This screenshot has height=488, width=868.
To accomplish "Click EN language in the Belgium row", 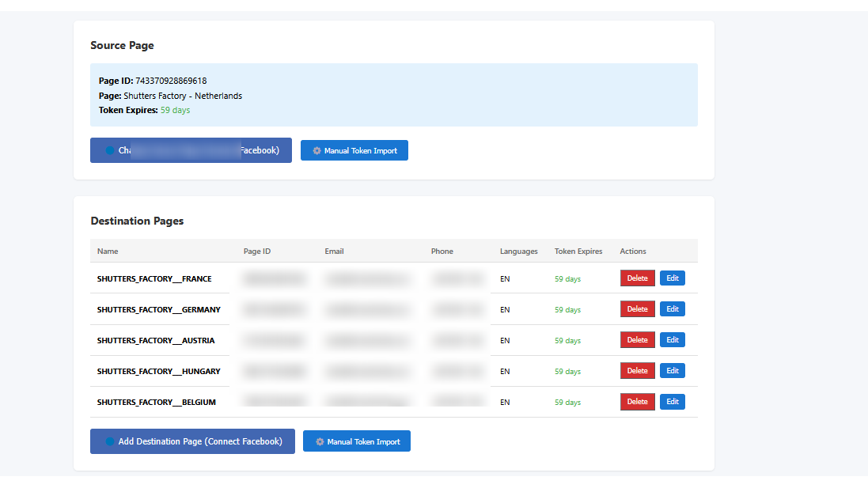I will [x=505, y=403].
